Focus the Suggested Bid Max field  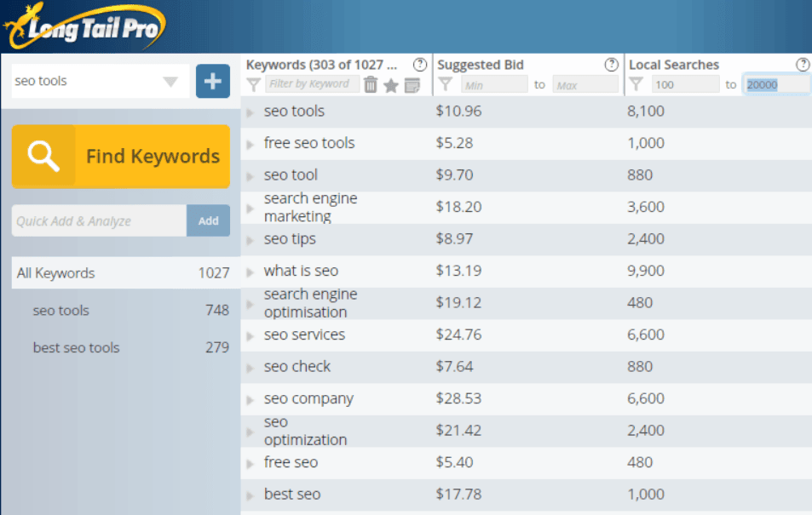tap(585, 84)
